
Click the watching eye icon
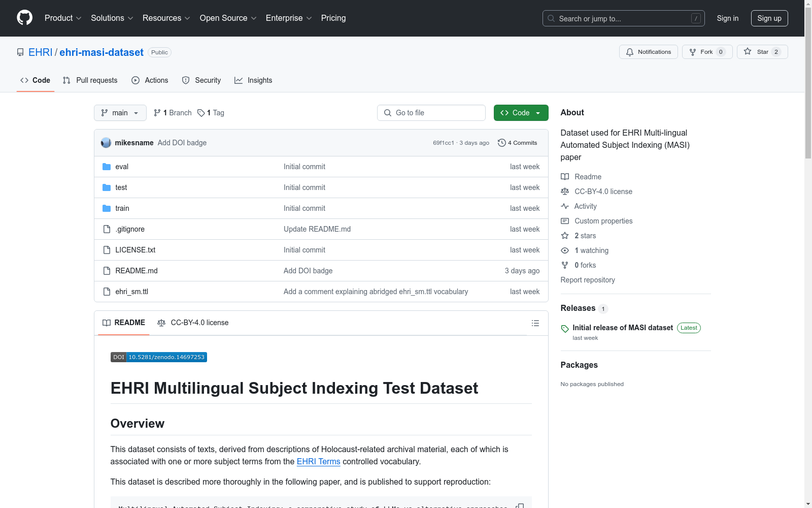pos(565,250)
